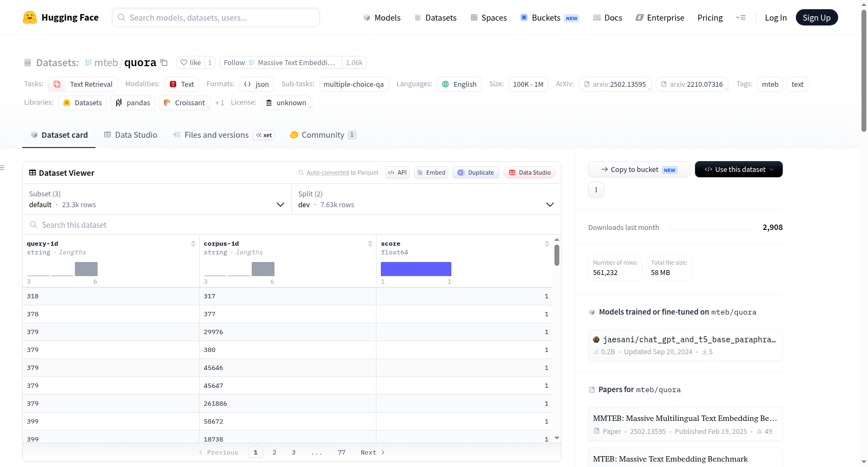Click the 100K - 1M size tag
This screenshot has width=868, height=467.
[528, 84]
